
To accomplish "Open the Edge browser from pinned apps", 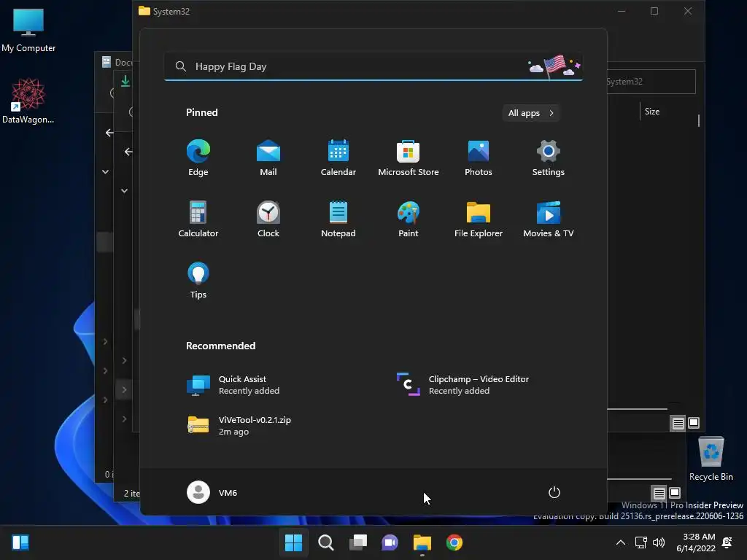I will pyautogui.click(x=198, y=158).
